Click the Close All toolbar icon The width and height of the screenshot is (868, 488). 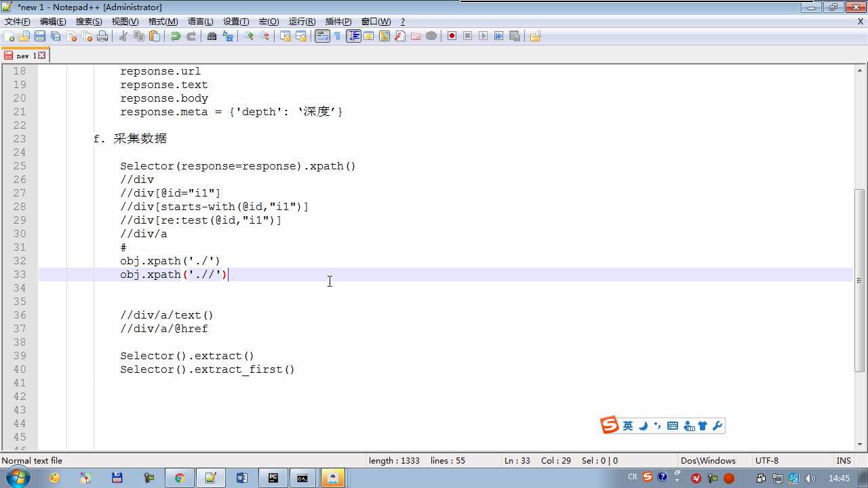click(x=87, y=37)
